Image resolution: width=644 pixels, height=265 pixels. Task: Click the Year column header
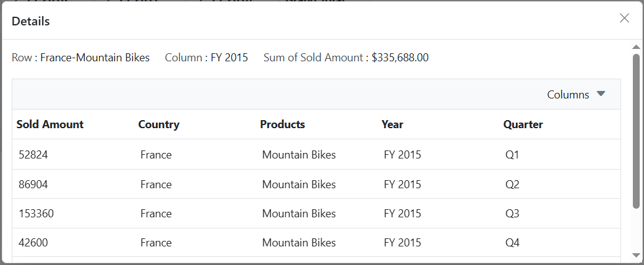(x=392, y=124)
